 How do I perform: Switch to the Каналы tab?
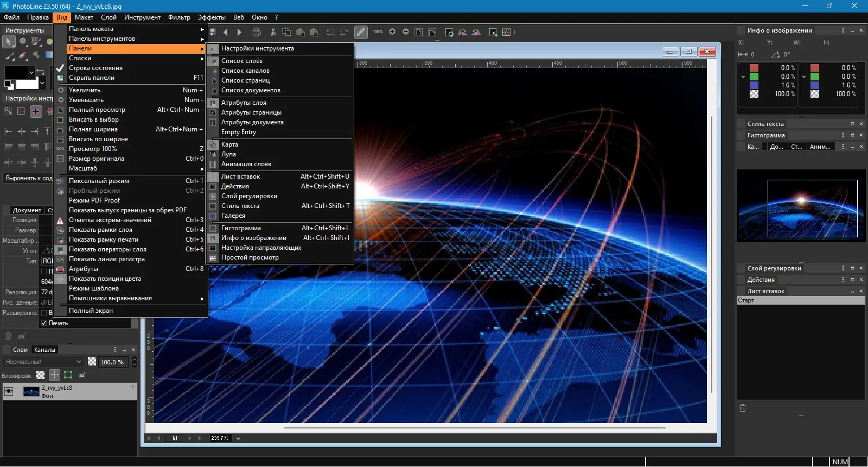[x=44, y=350]
